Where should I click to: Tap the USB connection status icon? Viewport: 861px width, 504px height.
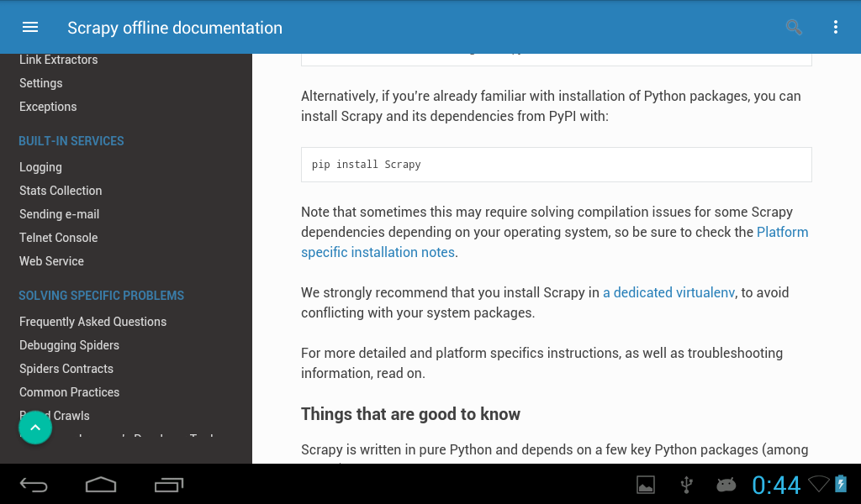pyautogui.click(x=686, y=485)
